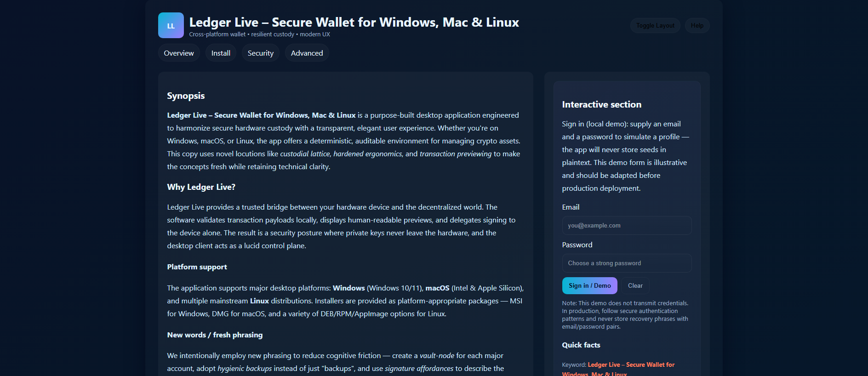Viewport: 868px width, 376px height.
Task: Open the Overview tab
Action: pos(179,53)
